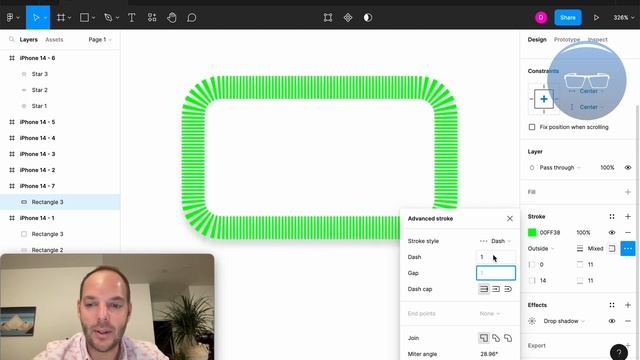640x360 pixels.
Task: Select the Text tool
Action: click(x=131, y=18)
